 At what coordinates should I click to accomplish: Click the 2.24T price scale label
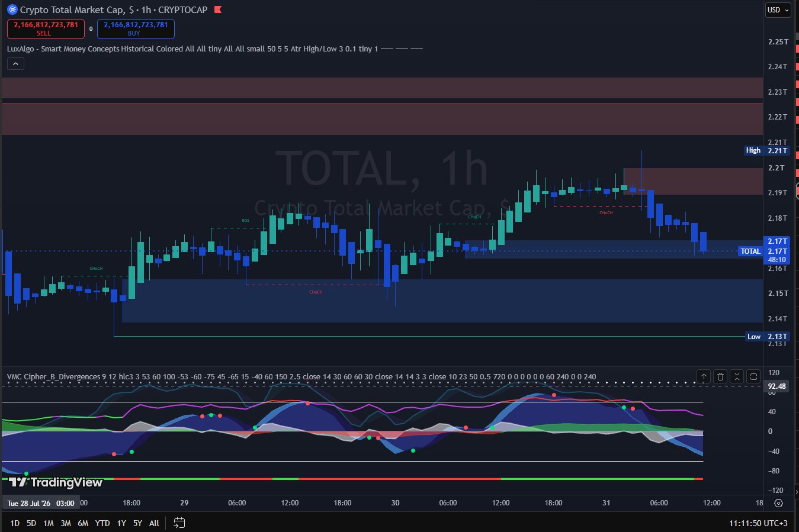point(778,67)
